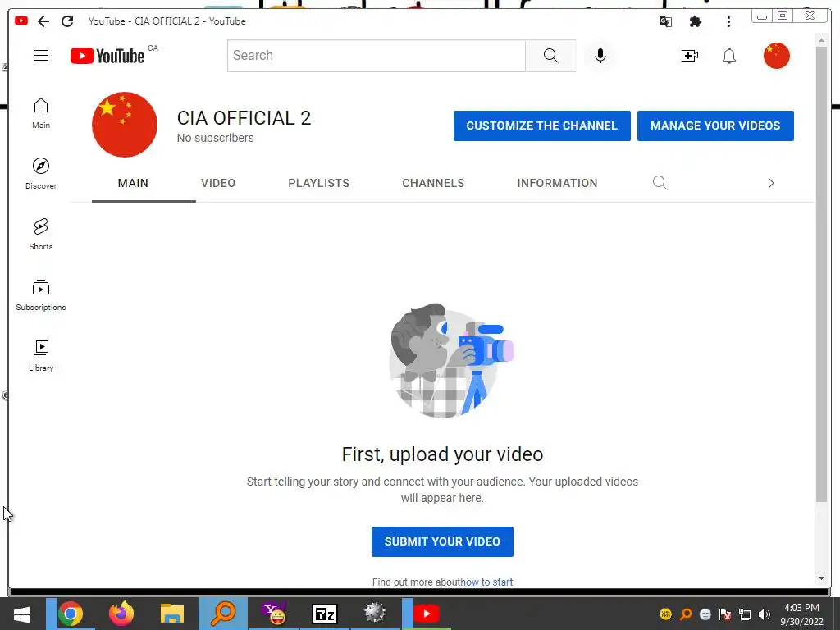Open Shorts in the left sidebar
This screenshot has width=840, height=630.
click(41, 235)
